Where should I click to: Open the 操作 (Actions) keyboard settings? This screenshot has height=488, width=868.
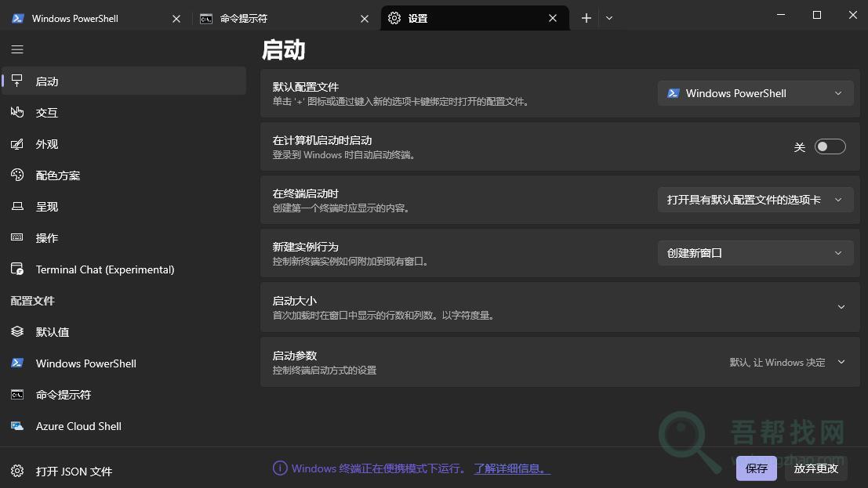(x=47, y=238)
